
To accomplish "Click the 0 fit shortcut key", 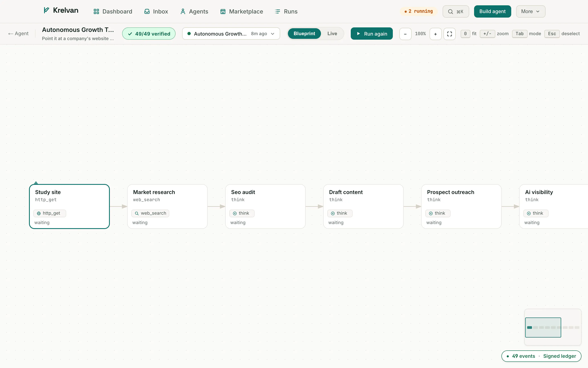I will [465, 34].
